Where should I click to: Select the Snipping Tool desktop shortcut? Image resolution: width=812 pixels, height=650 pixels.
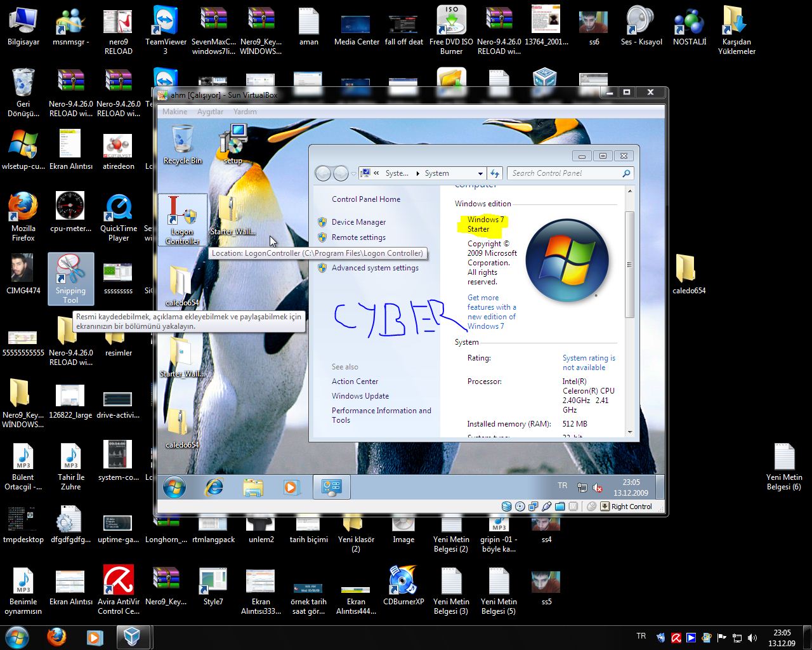[x=70, y=279]
